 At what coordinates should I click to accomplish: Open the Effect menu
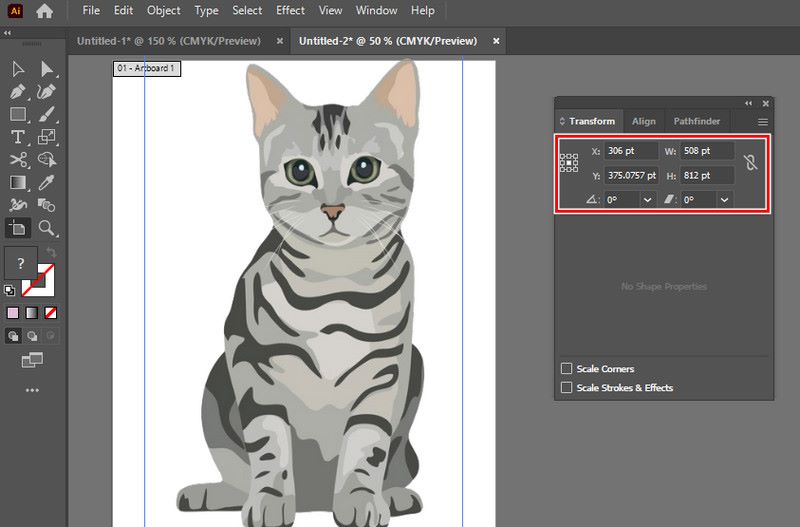tap(290, 10)
